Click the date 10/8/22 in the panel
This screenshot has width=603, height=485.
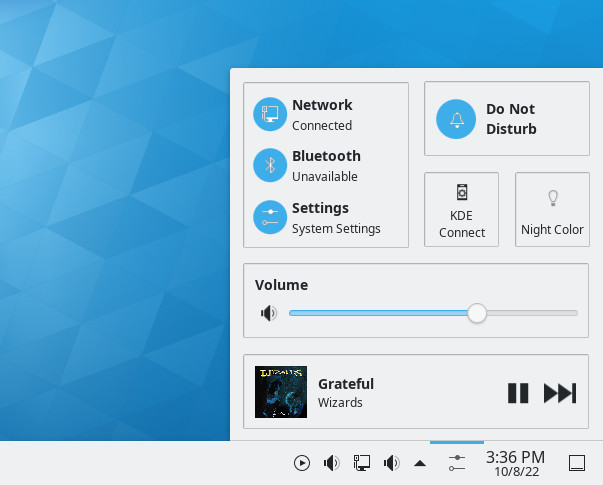pos(516,472)
